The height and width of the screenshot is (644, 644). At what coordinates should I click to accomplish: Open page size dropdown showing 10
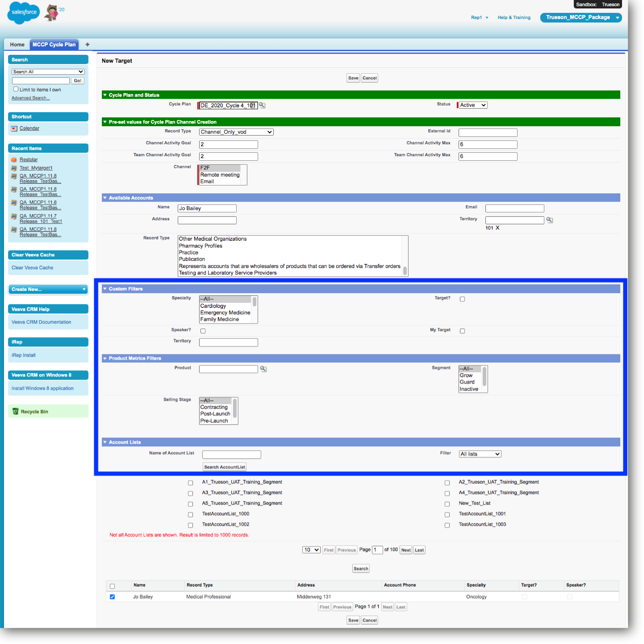point(311,550)
